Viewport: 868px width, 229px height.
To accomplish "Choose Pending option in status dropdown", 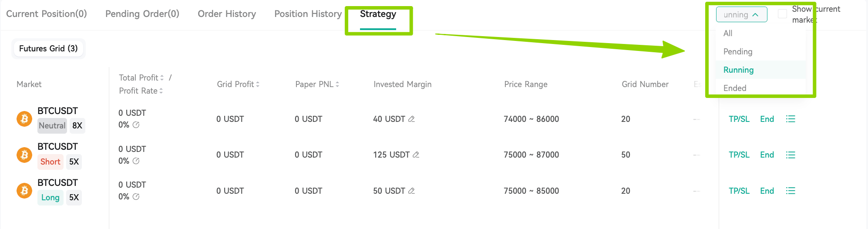I will coord(737,51).
